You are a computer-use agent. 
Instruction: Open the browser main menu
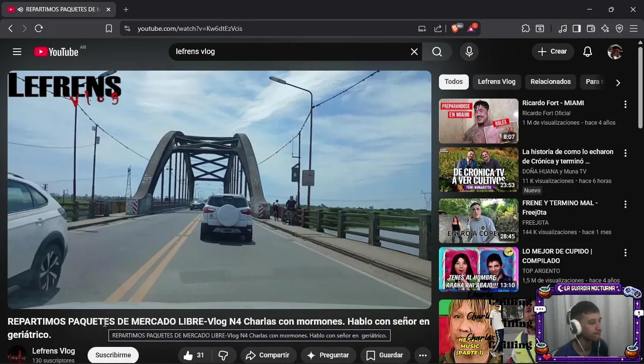click(x=633, y=29)
